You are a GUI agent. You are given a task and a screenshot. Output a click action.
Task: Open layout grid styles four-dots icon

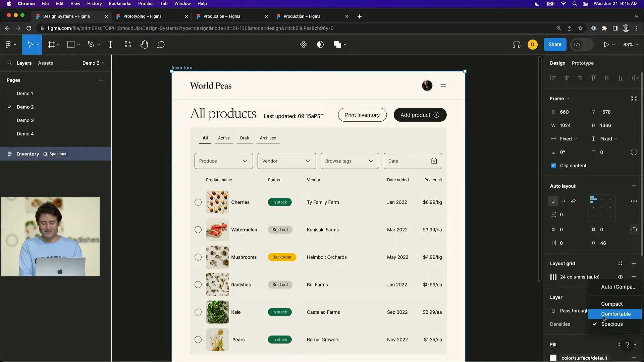(620, 263)
